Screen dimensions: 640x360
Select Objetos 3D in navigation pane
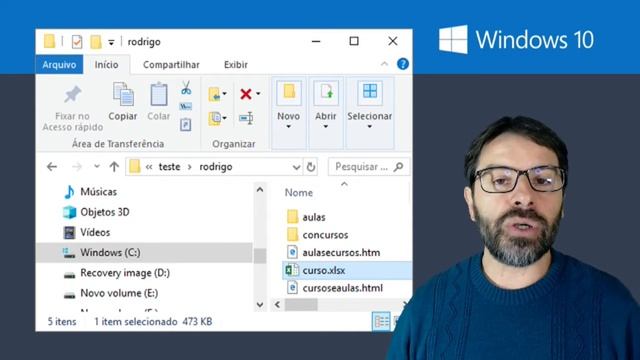pyautogui.click(x=105, y=212)
